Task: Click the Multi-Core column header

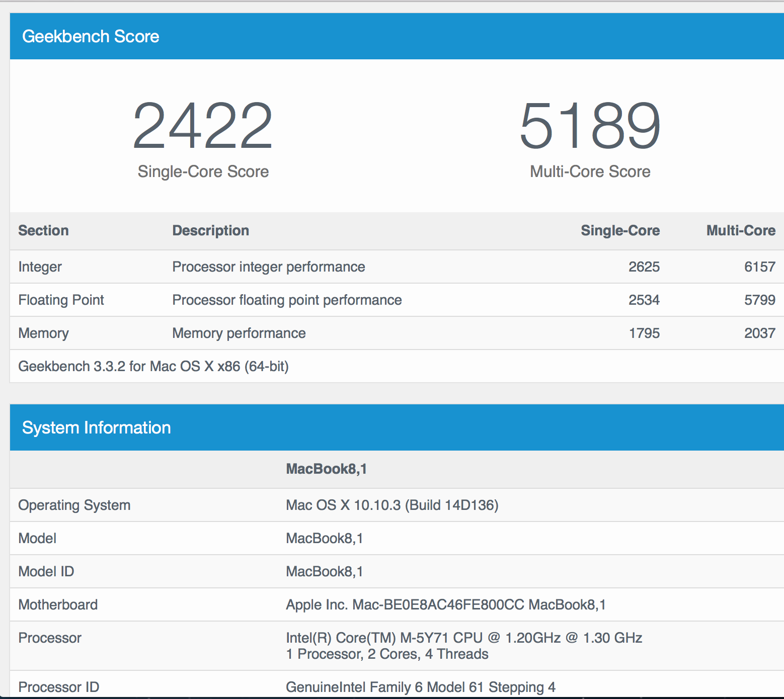Action: pyautogui.click(x=741, y=230)
